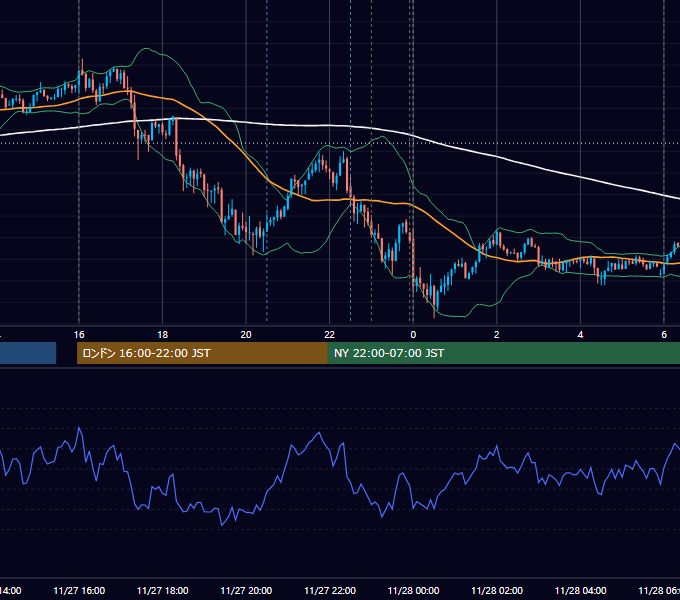Click the hour label 4 on the upper axis
Screen dimensions: 680x600
coord(580,335)
